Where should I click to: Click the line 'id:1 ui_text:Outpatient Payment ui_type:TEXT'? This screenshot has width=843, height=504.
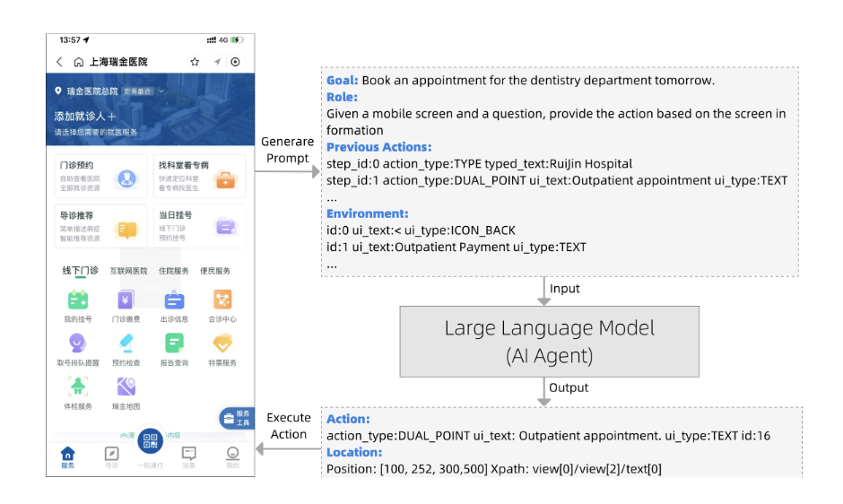pos(456,247)
